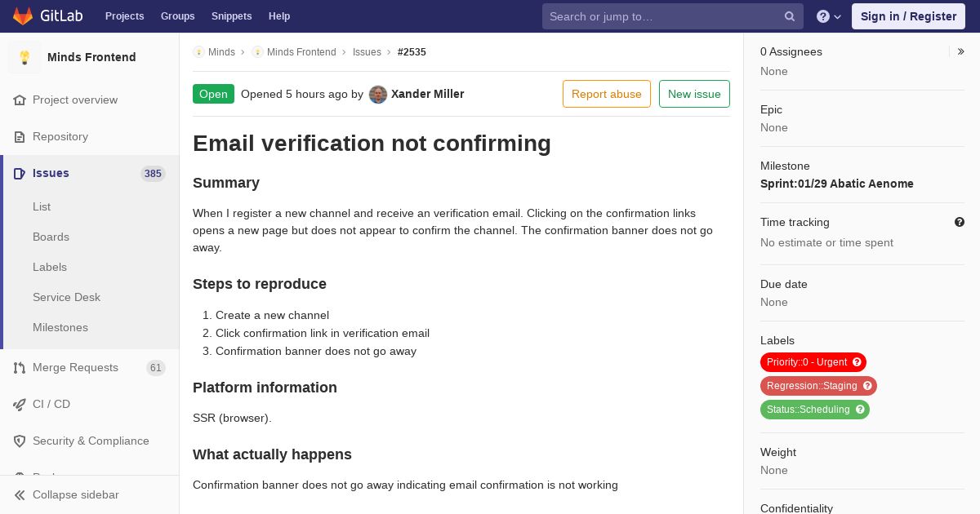Image resolution: width=980 pixels, height=514 pixels.
Task: Click the #2535 breadcrumb link
Action: pyautogui.click(x=412, y=52)
